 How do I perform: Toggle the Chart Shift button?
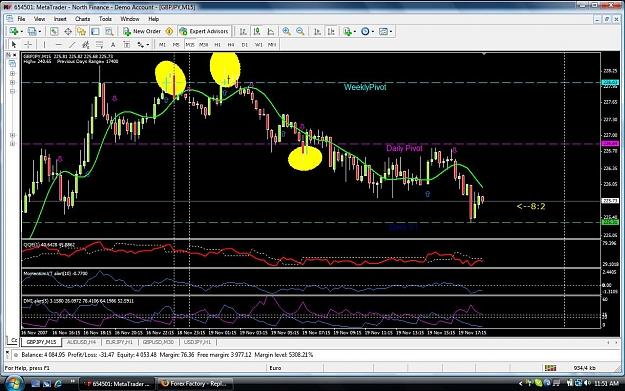pyautogui.click(x=331, y=31)
